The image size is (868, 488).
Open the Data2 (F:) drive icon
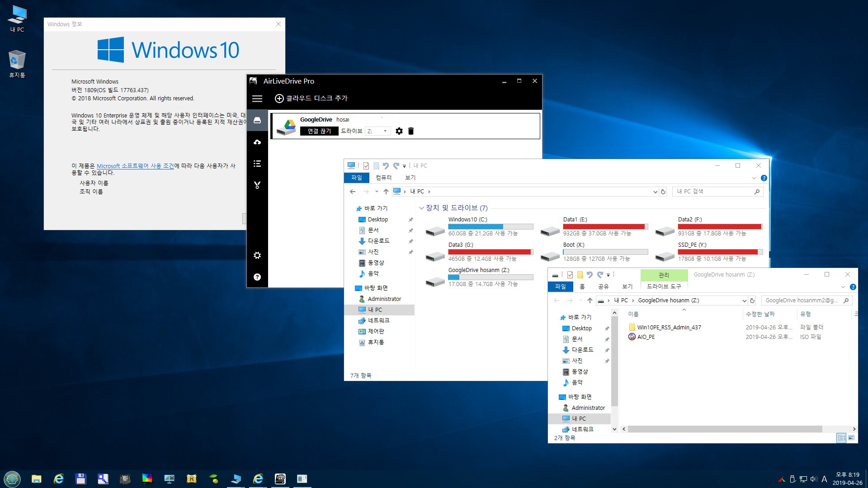(x=665, y=230)
